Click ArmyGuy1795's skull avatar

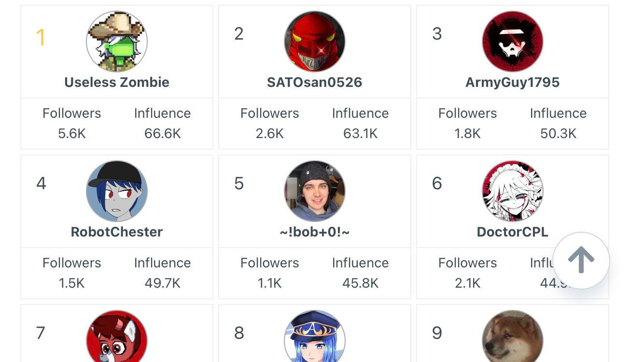tap(513, 42)
